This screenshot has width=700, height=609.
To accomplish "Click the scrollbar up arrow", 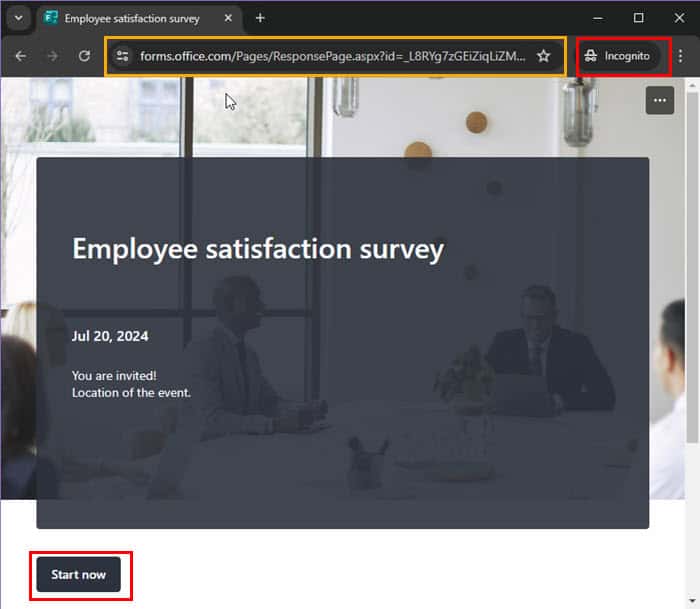I will [x=692, y=85].
